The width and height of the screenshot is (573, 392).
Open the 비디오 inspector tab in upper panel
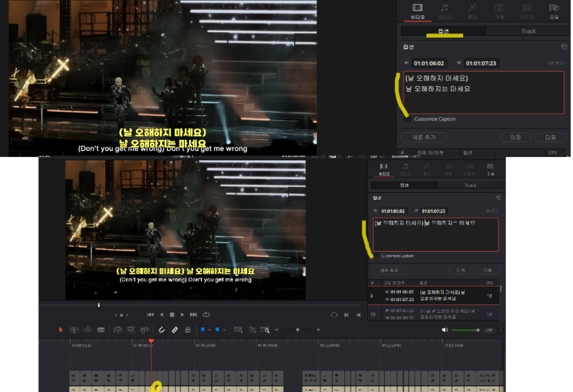(x=417, y=12)
